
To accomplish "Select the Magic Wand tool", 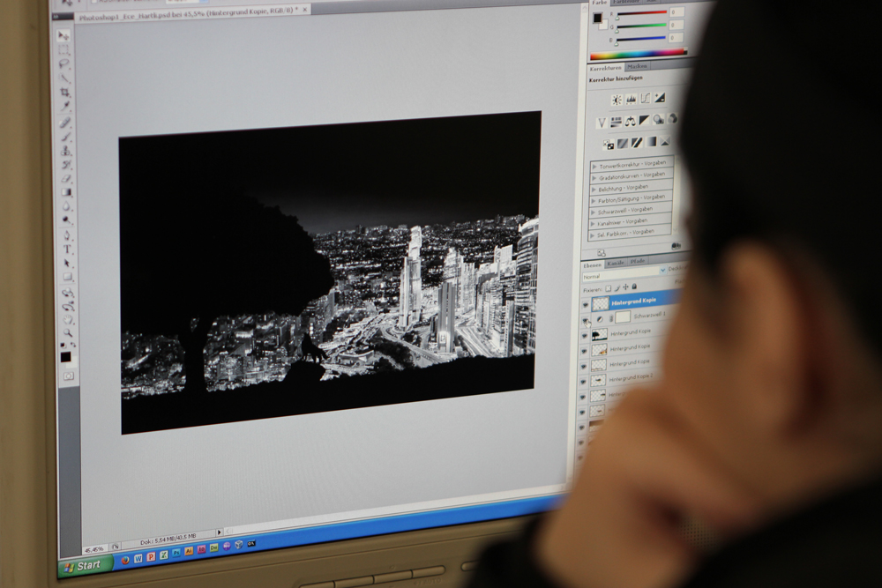I will pyautogui.click(x=64, y=78).
